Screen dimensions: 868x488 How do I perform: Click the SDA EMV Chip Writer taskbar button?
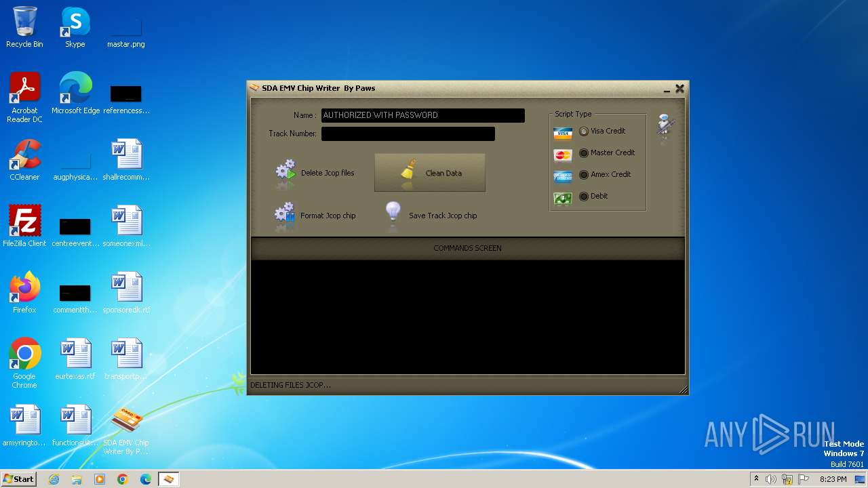[x=168, y=479]
